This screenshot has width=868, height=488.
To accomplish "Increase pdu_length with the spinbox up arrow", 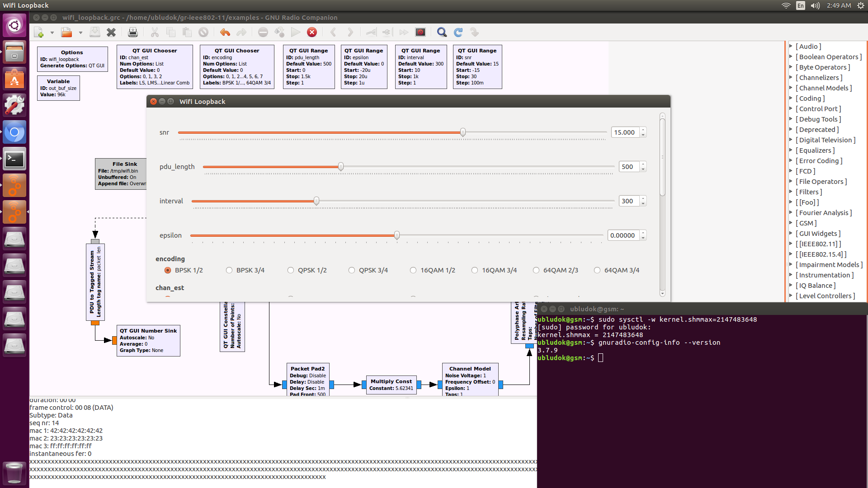I will pyautogui.click(x=644, y=164).
